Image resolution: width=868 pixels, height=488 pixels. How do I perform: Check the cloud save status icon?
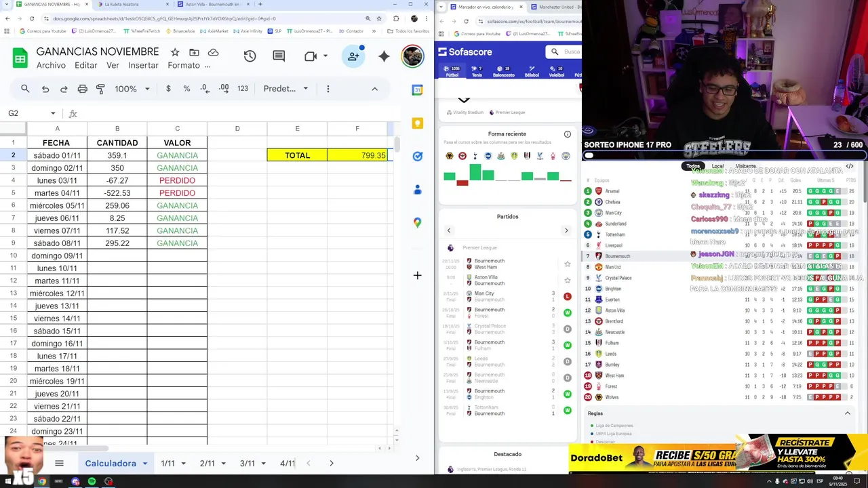point(213,52)
